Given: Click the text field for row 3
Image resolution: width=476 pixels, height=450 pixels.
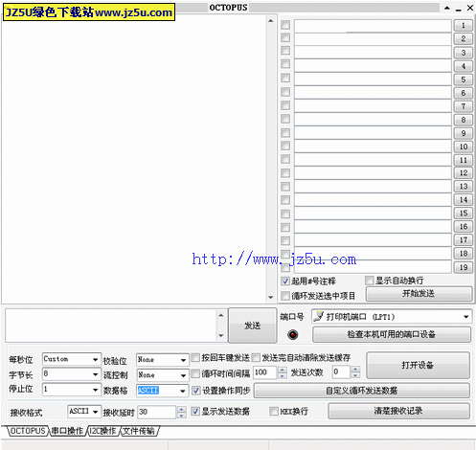Looking at the screenshot, I should [373, 52].
